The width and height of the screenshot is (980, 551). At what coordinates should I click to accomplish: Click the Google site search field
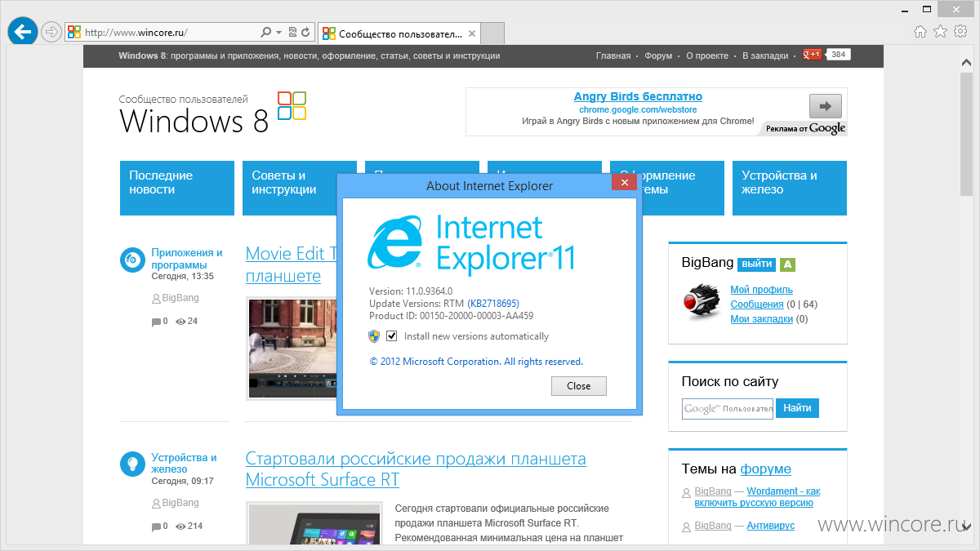click(727, 409)
